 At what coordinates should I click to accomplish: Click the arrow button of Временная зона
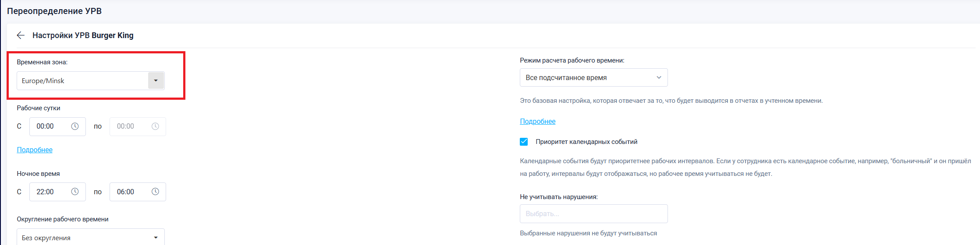click(x=156, y=81)
